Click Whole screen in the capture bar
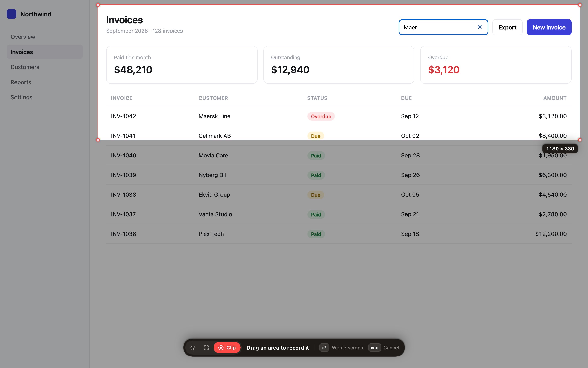Screen dimensions: 588x368 [x=347, y=348]
